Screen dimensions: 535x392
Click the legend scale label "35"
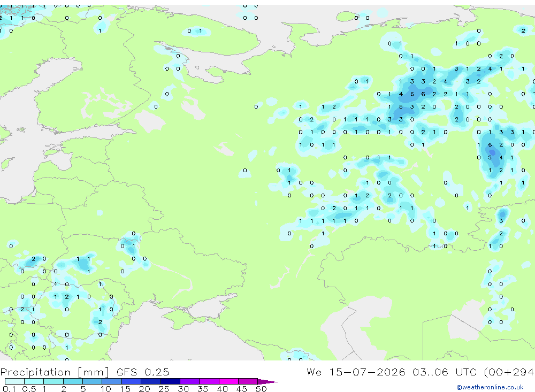pos(203,389)
